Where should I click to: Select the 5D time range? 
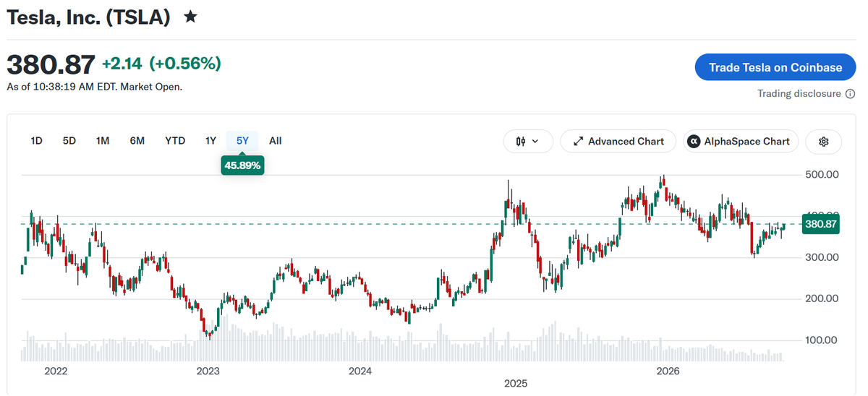(69, 141)
